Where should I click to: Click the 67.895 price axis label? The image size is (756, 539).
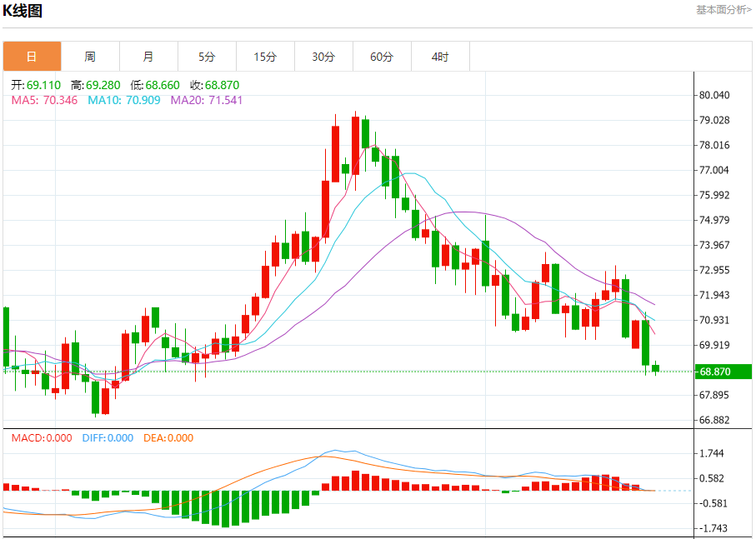[x=714, y=395]
